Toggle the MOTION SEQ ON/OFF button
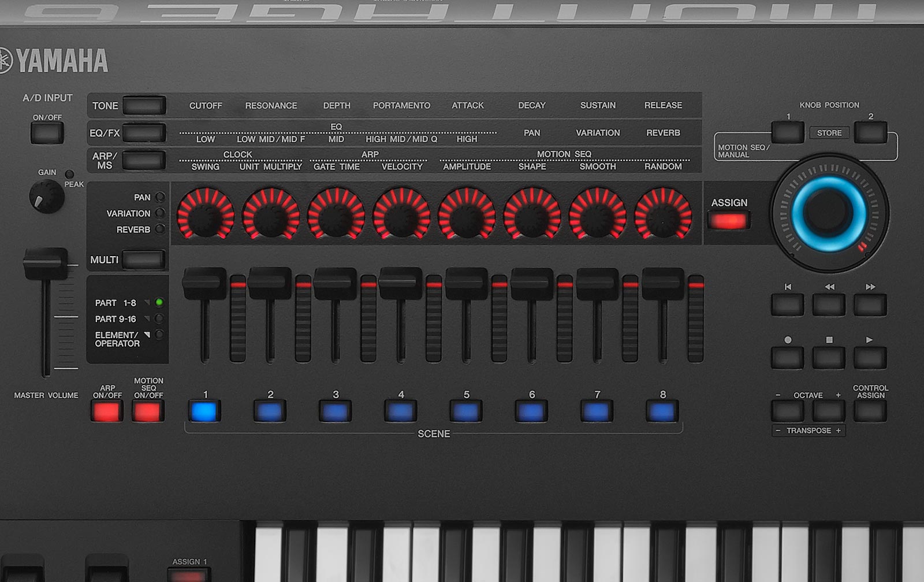The height and width of the screenshot is (582, 924). 148,412
